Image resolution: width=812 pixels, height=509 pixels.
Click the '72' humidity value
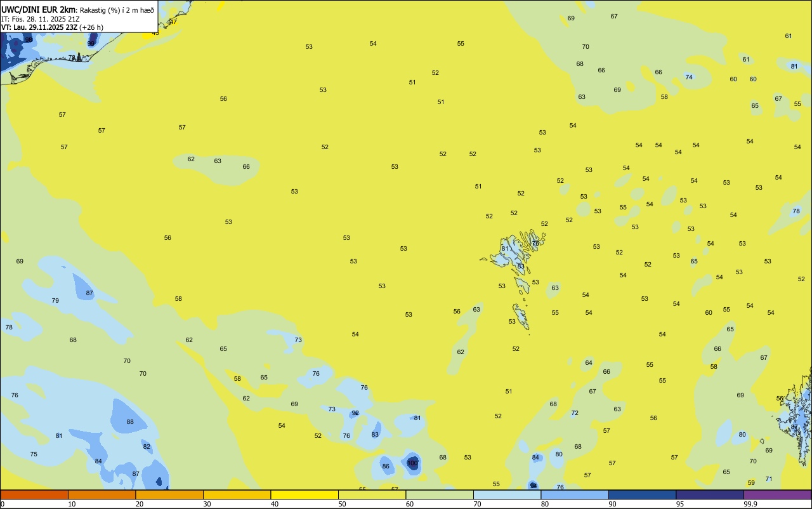point(575,413)
